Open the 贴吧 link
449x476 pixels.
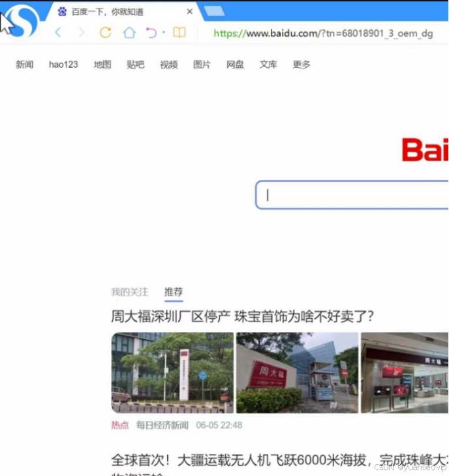136,65
